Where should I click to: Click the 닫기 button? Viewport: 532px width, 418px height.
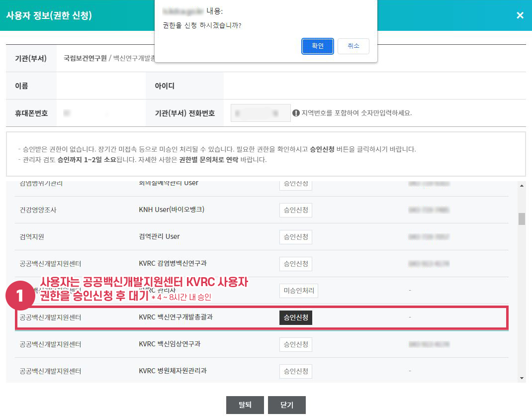(x=287, y=405)
